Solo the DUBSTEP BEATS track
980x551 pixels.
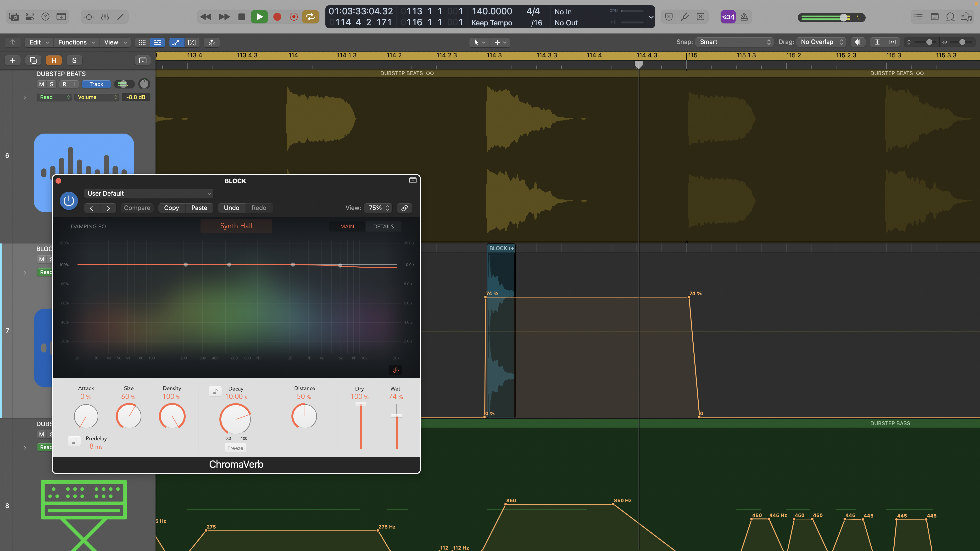pyautogui.click(x=52, y=84)
